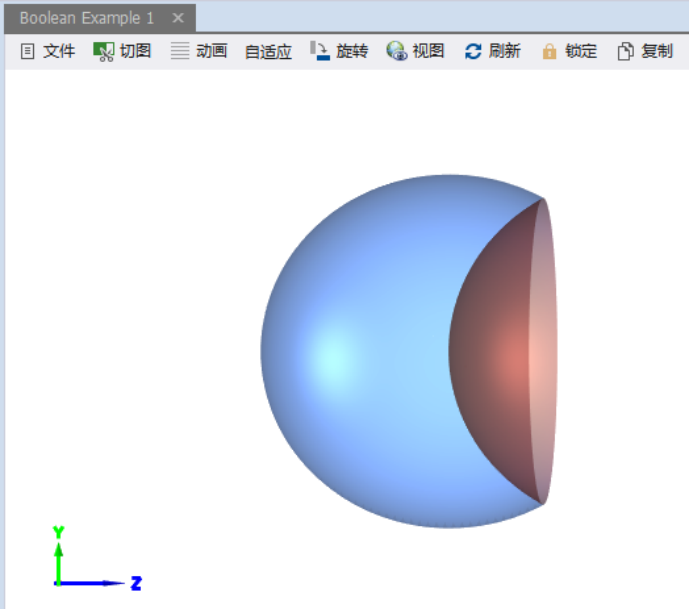Click the 锁定 lock icon

pos(549,51)
